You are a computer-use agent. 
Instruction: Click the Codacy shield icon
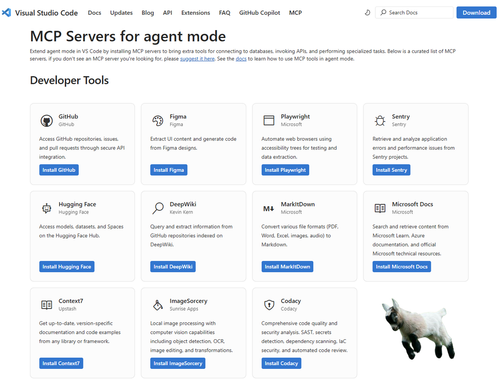(x=269, y=305)
